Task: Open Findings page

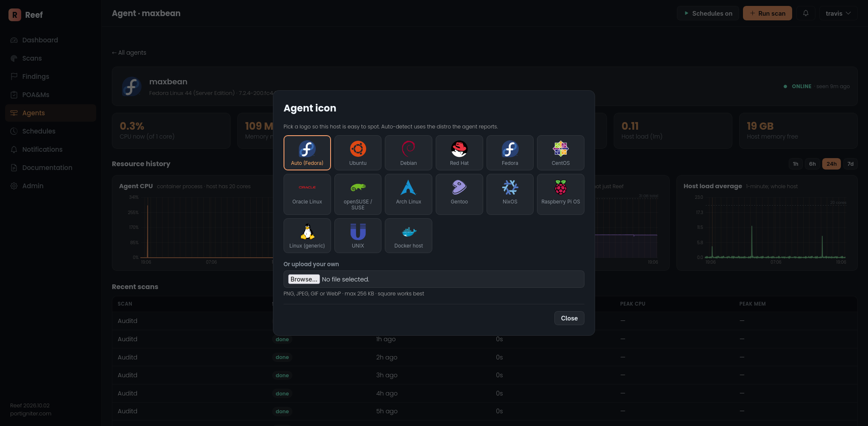Action: [50, 76]
